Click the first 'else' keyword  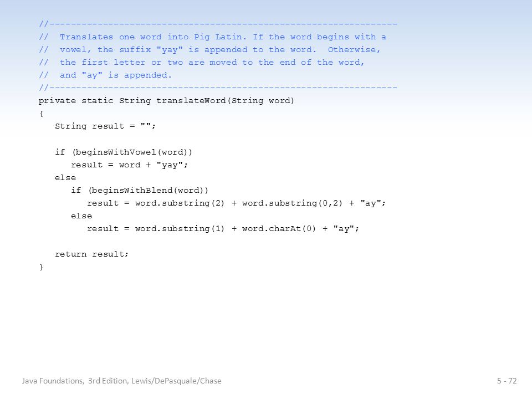coord(65,177)
